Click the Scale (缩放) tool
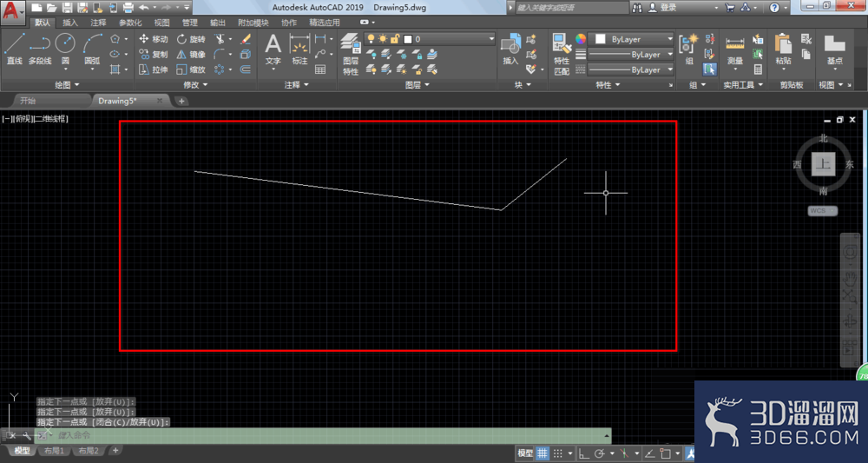This screenshot has width=868, height=463. [191, 69]
